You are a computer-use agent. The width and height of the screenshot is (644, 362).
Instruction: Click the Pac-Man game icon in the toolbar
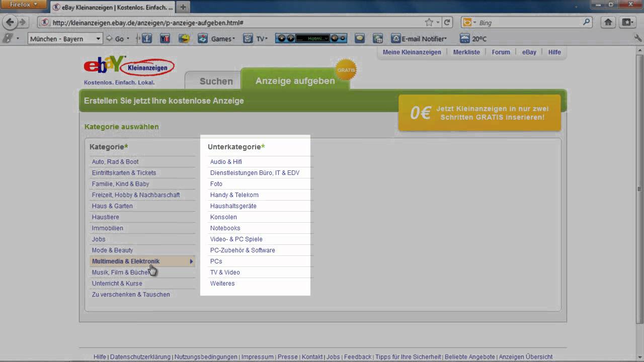[x=184, y=38]
